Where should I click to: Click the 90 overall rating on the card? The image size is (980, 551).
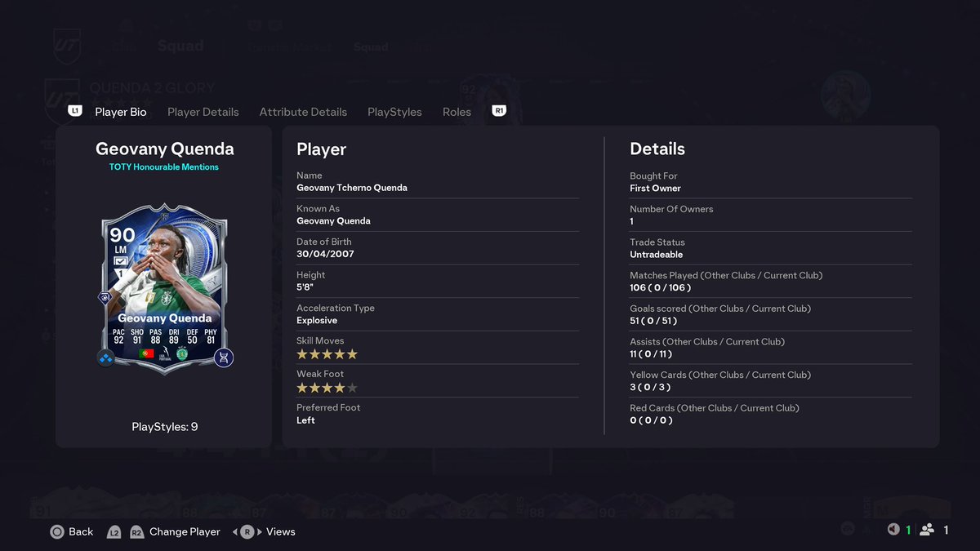click(x=122, y=235)
